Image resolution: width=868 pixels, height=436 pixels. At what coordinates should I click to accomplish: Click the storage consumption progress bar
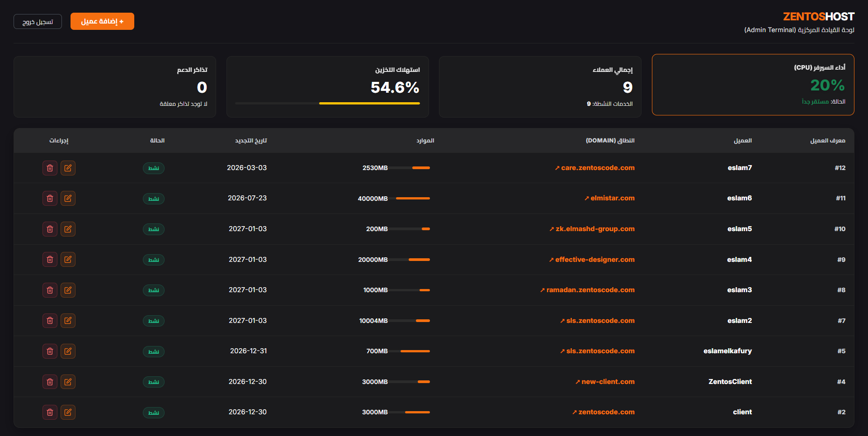pos(327,104)
